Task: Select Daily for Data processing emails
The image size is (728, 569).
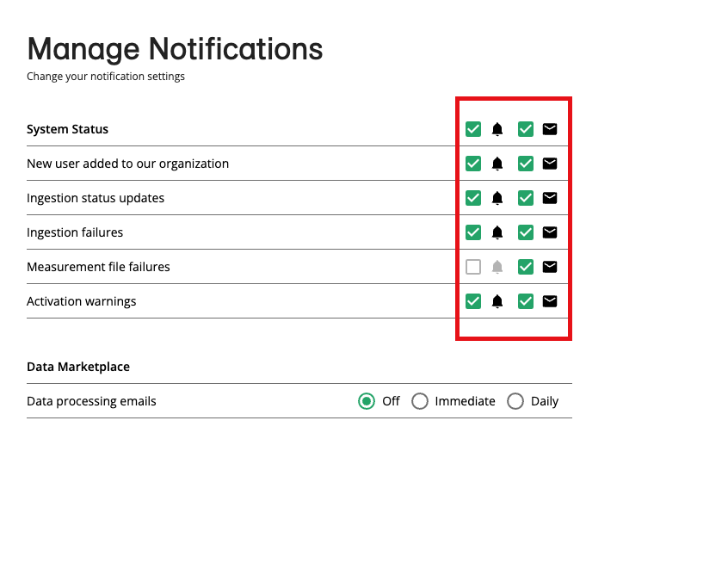Action: click(x=515, y=401)
